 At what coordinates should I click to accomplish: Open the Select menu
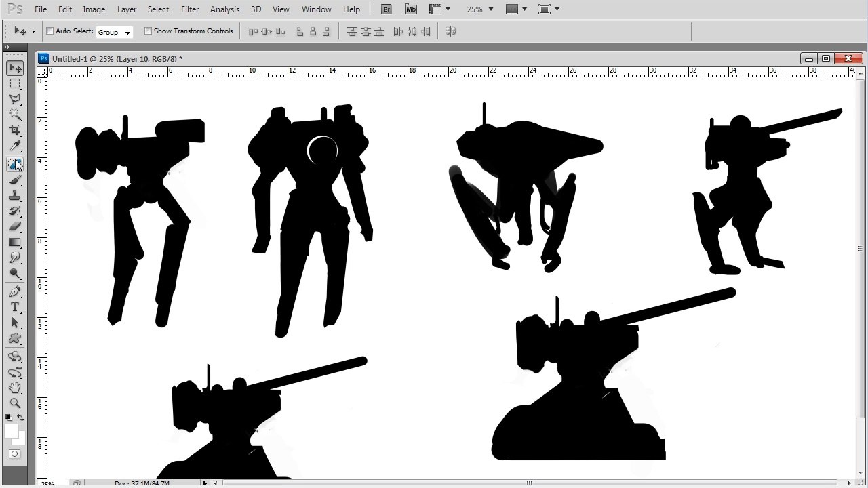159,9
